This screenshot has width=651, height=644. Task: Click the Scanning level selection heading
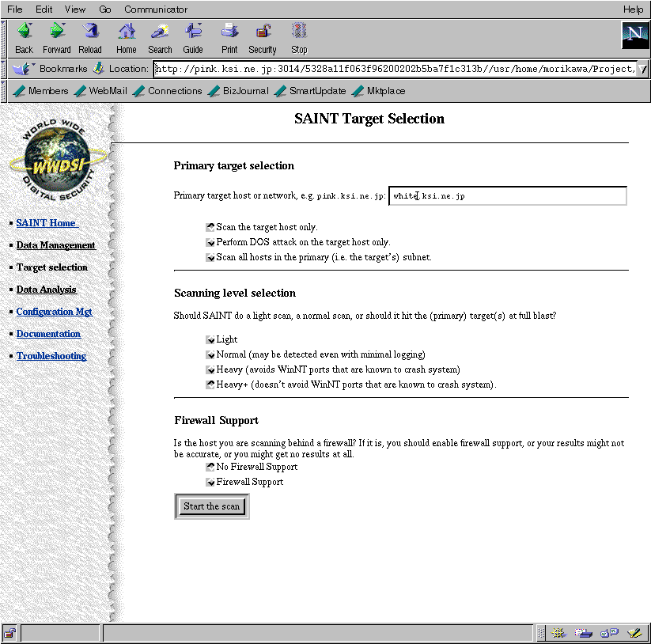coord(235,294)
